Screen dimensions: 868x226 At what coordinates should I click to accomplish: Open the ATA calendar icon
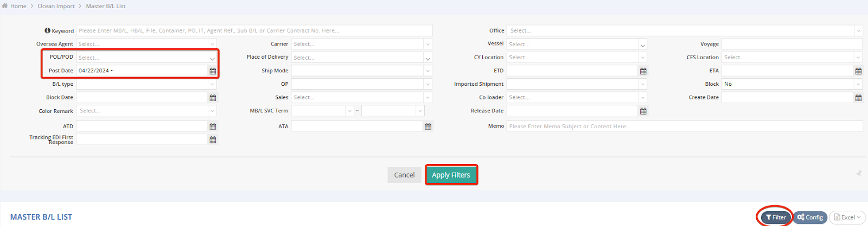point(428,127)
